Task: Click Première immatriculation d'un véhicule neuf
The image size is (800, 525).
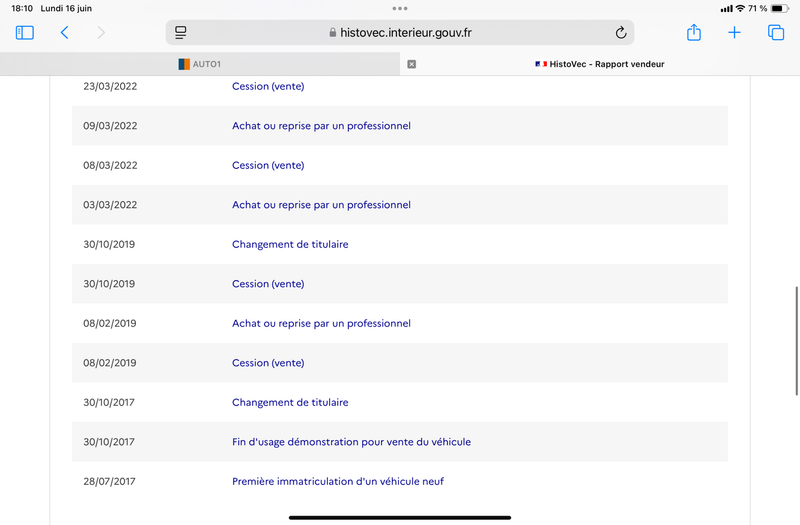Action: [338, 482]
